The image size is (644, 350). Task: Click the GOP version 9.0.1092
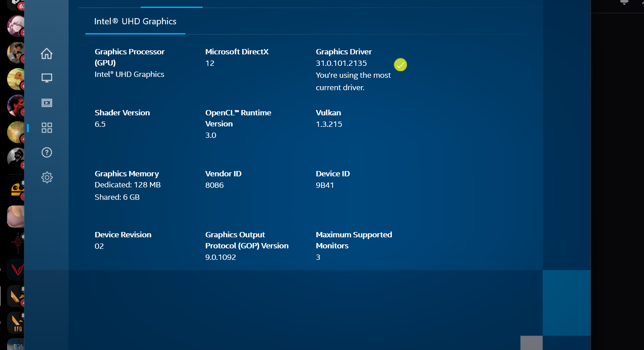[221, 257]
